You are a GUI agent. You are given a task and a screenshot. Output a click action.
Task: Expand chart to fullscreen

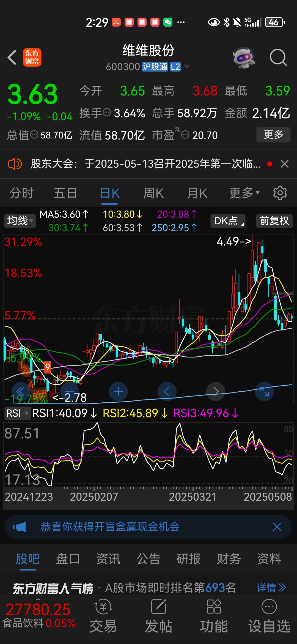264,391
